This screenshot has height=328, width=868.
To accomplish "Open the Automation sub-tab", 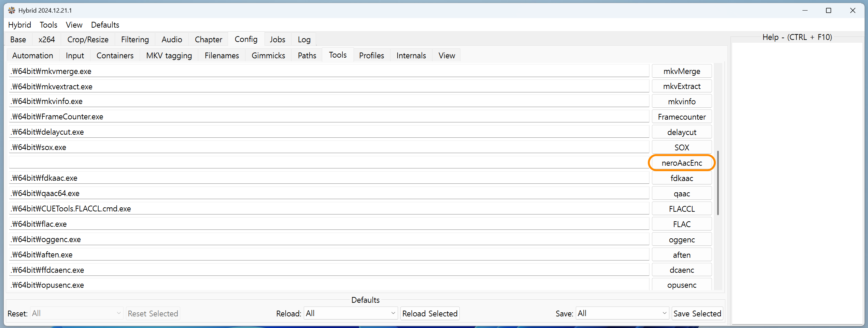I will [x=33, y=56].
